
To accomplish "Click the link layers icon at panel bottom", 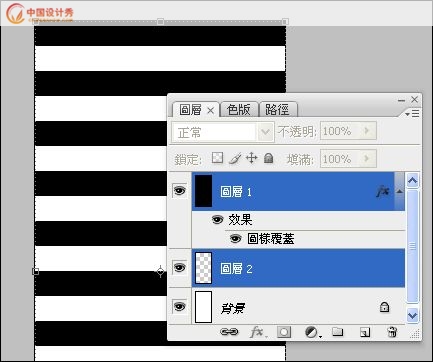I will pos(229,332).
